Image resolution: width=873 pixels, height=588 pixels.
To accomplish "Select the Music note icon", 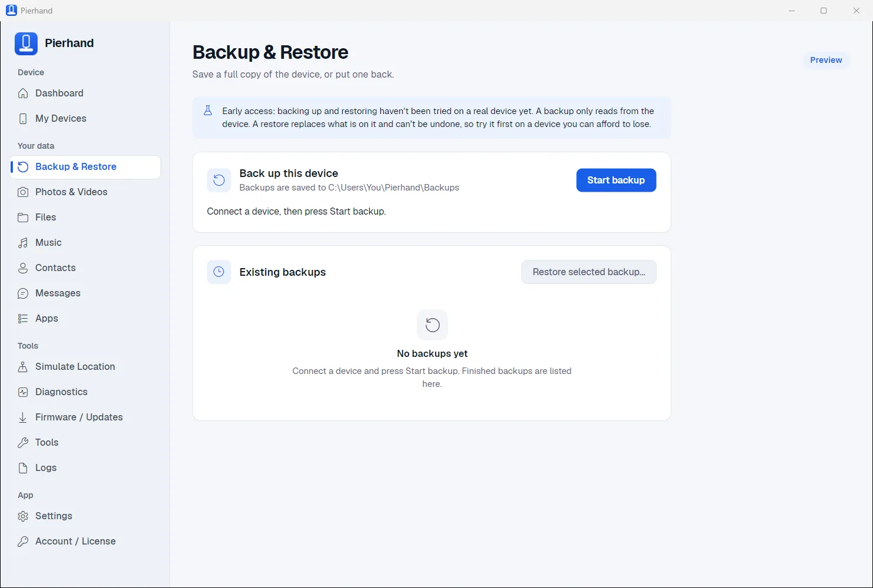I will (x=23, y=243).
